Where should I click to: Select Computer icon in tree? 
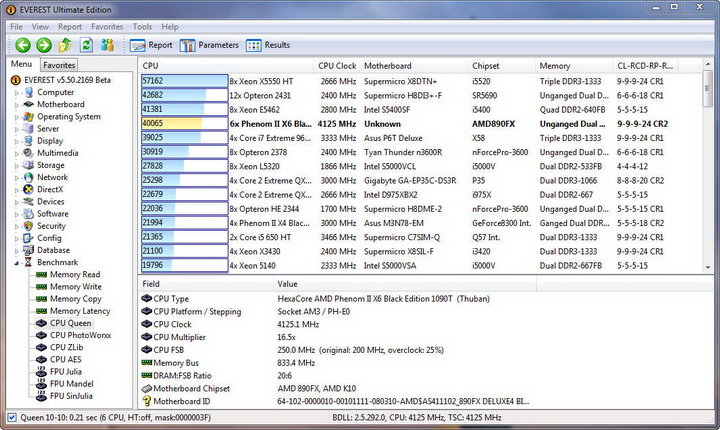pyautogui.click(x=29, y=92)
